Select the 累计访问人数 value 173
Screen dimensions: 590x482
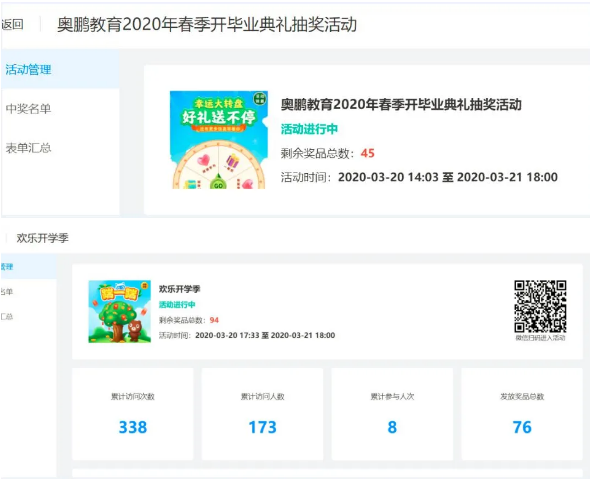(262, 427)
